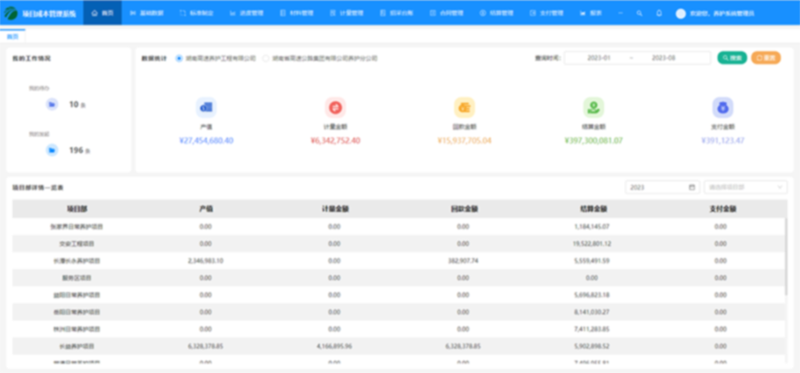Viewport: 800px width, 373px height.
Task: Click the calendar icon in the 2023 year field
Action: tap(692, 187)
